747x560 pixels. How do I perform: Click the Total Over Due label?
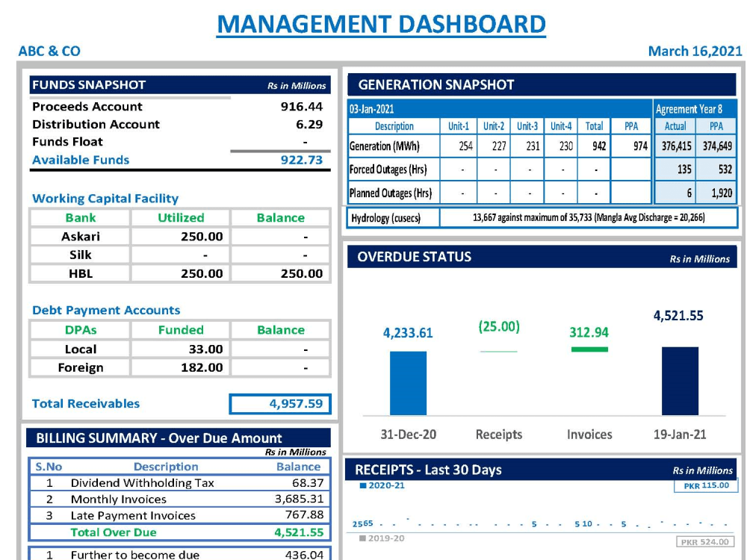tap(114, 532)
